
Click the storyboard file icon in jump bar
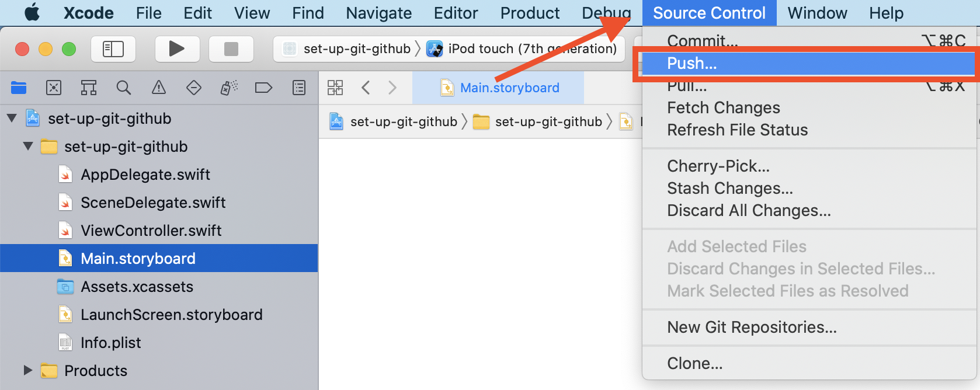[626, 121]
